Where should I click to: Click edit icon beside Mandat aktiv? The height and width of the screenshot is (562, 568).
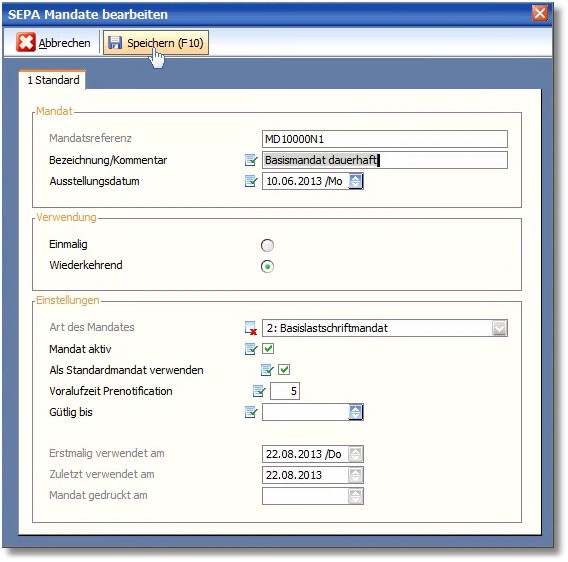(x=251, y=349)
